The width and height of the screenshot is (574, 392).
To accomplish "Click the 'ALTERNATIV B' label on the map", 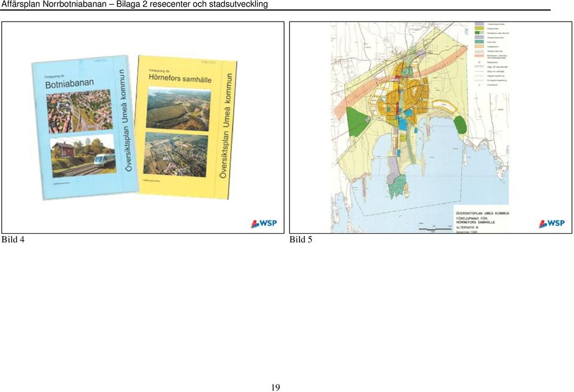I will (x=467, y=227).
